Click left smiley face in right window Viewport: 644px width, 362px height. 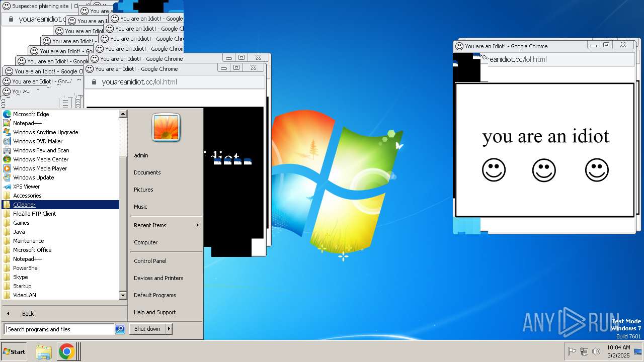(494, 170)
